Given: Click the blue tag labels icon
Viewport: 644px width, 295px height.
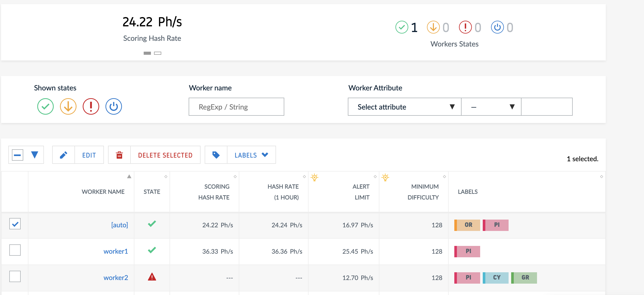Looking at the screenshot, I should pos(216,155).
